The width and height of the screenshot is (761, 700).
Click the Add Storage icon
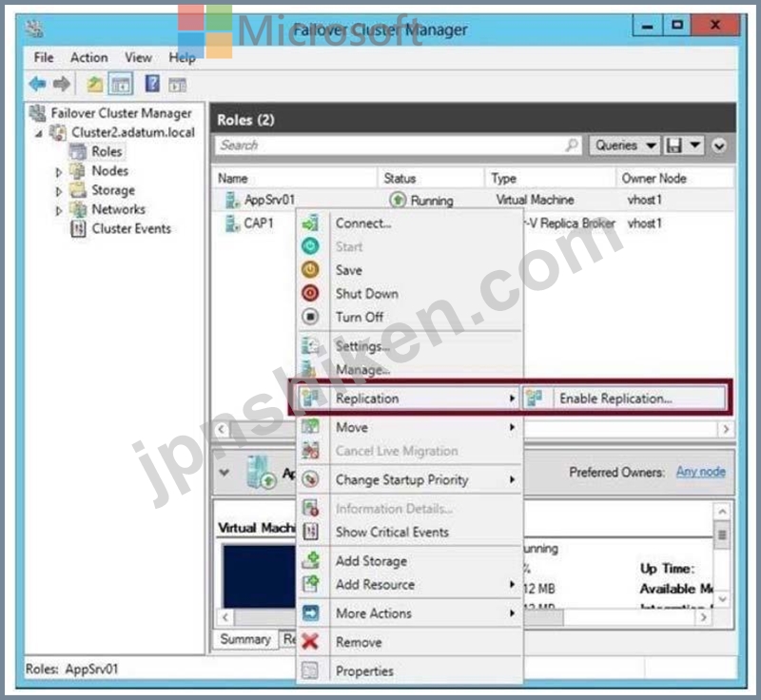[311, 560]
